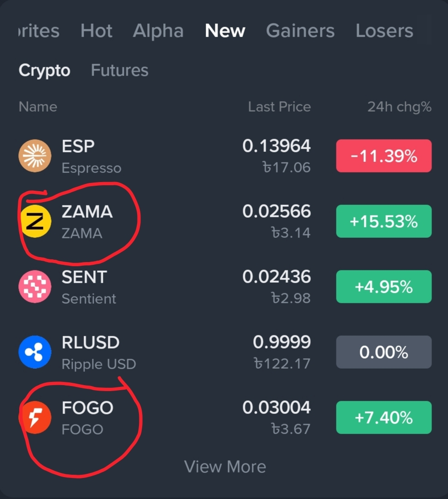The width and height of the screenshot is (448, 499).
Task: Tap the yellow ZAMA coin icon
Action: (x=36, y=221)
